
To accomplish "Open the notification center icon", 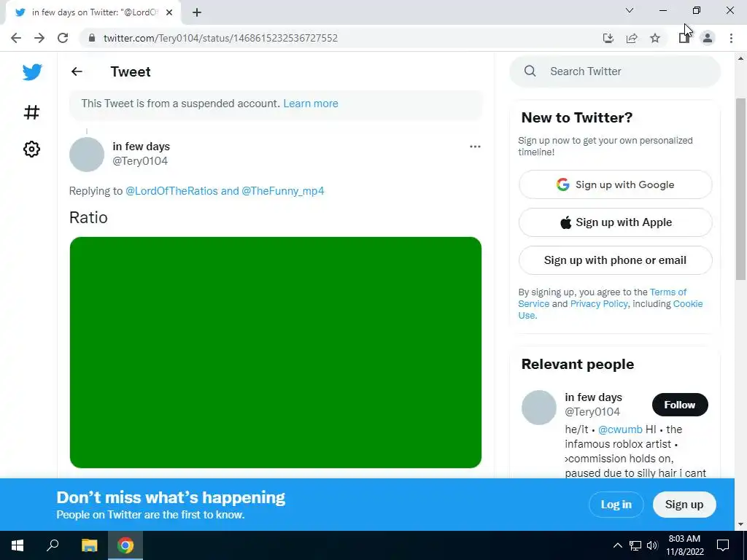I will click(x=723, y=545).
